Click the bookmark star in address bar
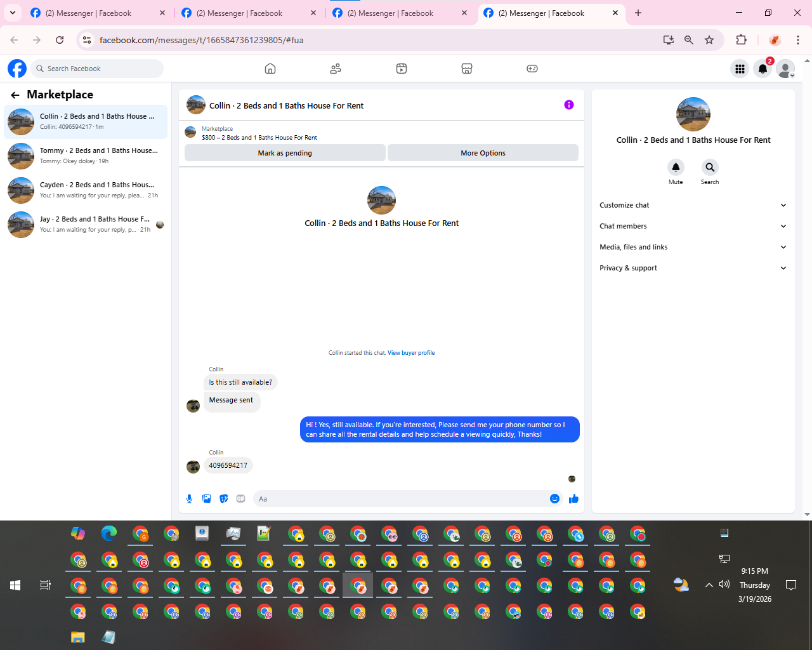Screen dimensions: 812x650 (x=709, y=40)
